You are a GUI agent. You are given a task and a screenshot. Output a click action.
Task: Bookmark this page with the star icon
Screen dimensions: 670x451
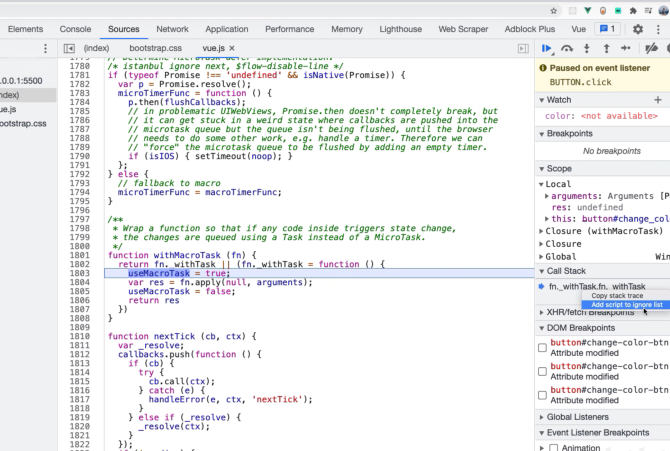553,11
